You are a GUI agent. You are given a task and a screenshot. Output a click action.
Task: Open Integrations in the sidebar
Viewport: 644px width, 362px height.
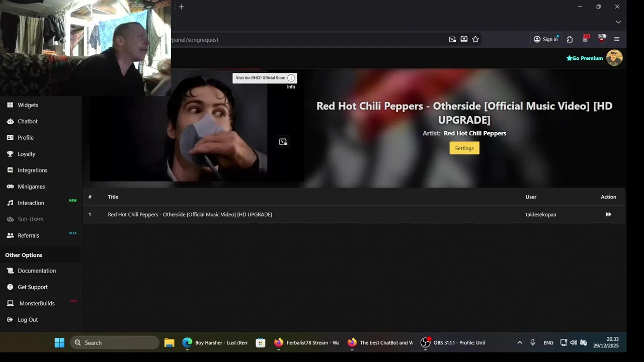pyautogui.click(x=32, y=170)
